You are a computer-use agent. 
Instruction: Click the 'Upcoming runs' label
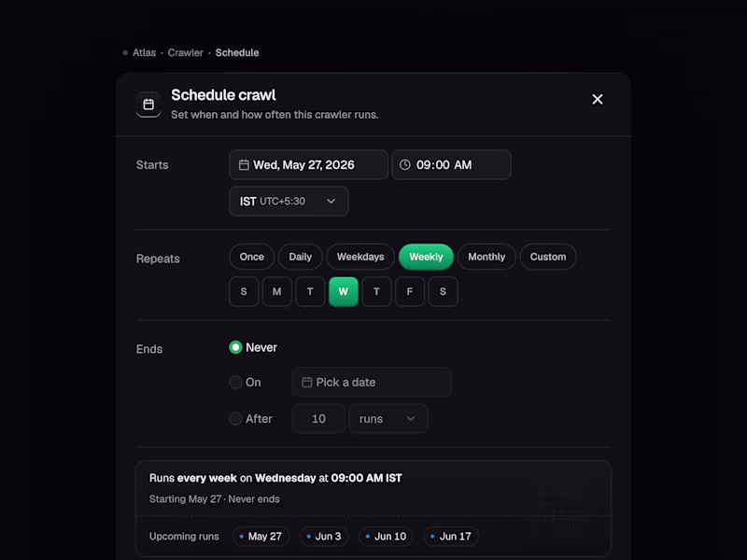(184, 536)
